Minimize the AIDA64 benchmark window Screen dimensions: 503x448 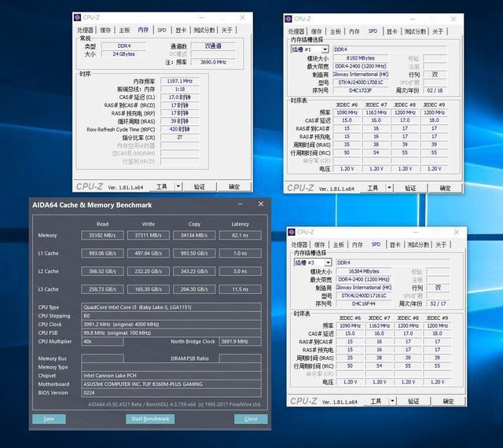tap(240, 204)
